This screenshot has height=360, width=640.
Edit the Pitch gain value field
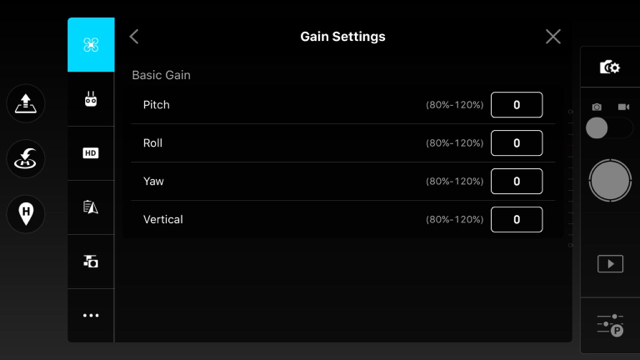coord(517,105)
